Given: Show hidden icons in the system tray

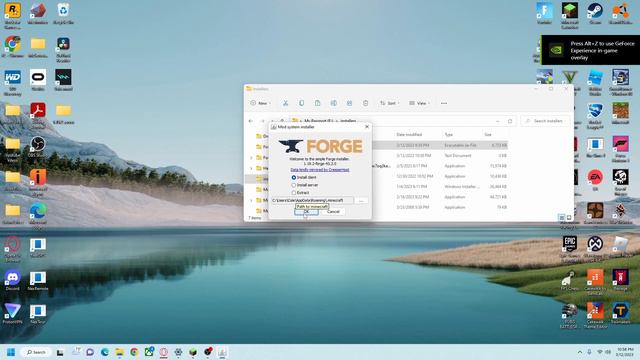Looking at the screenshot, I should pos(580,352).
